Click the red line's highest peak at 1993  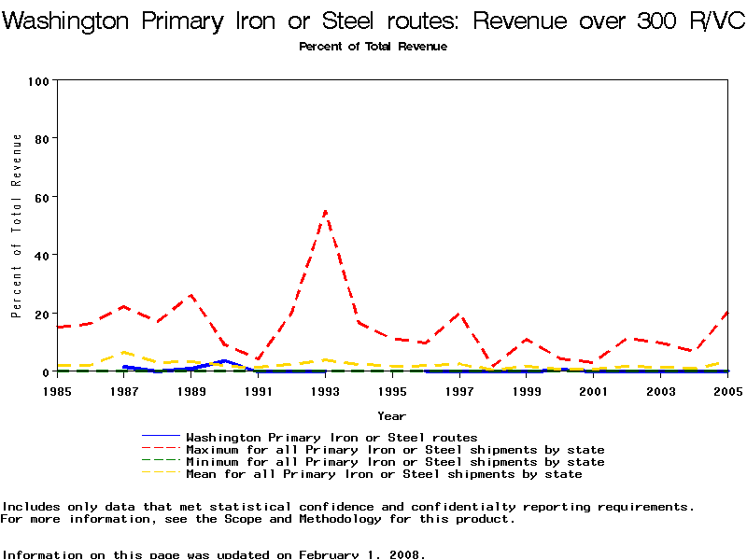(x=325, y=211)
